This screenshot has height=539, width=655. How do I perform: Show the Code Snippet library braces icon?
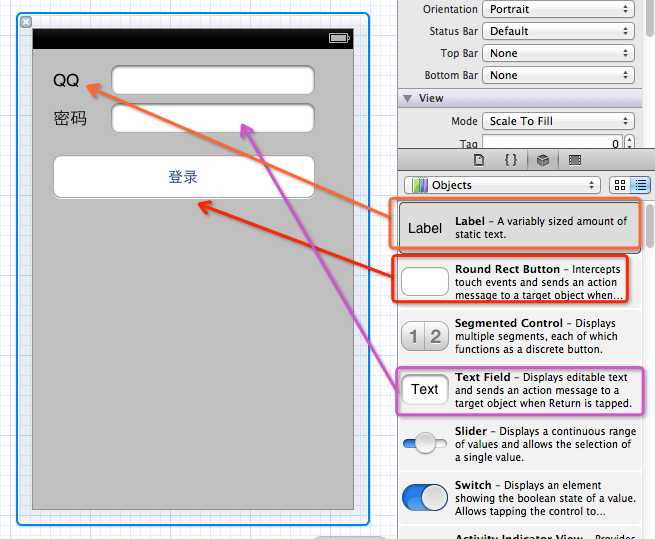coord(510,160)
